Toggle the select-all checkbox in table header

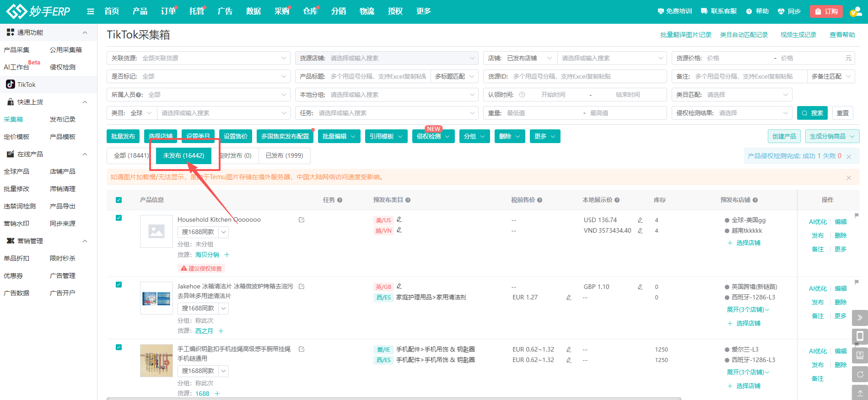119,200
